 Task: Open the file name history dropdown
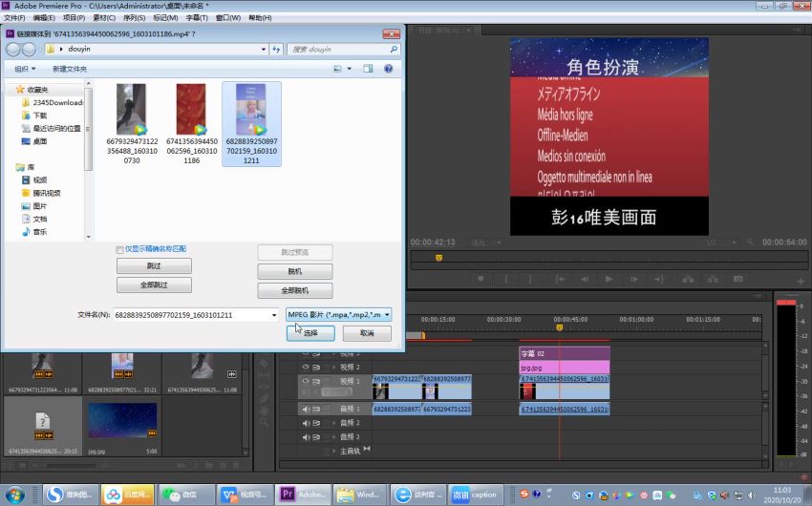coord(274,315)
